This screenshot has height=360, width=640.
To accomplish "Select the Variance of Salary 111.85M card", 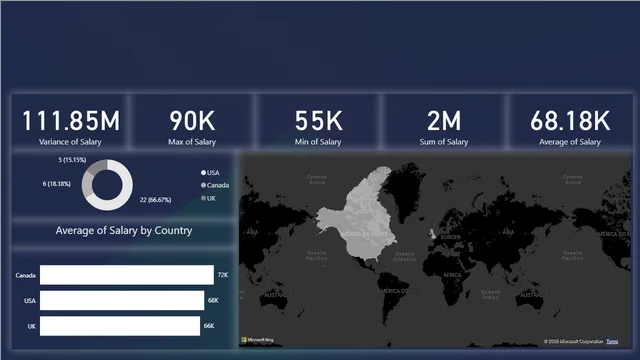I will coord(69,122).
